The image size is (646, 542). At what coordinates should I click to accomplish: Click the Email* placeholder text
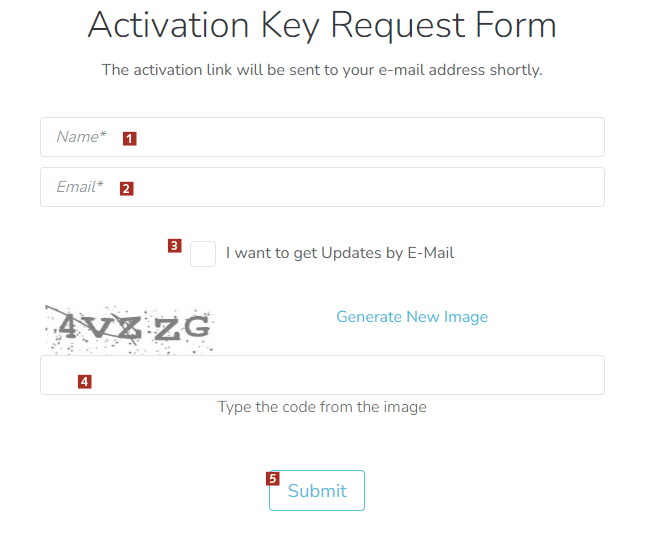click(80, 187)
